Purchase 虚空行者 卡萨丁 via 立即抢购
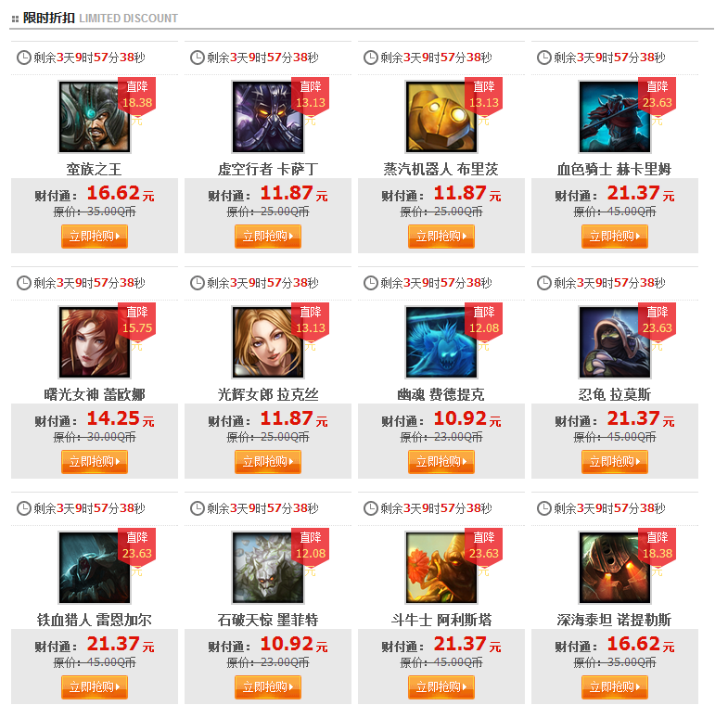Screen dimensions: 728x718 pos(268,237)
